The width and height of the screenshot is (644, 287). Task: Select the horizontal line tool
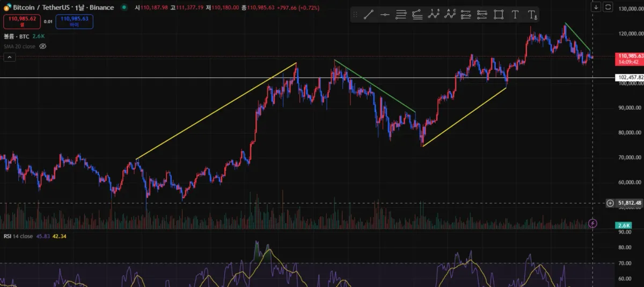pos(384,15)
